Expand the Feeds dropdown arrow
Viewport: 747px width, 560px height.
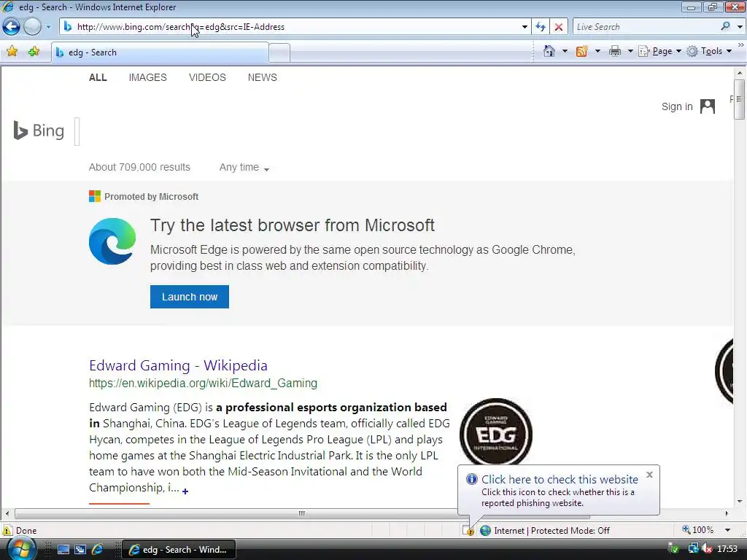597,51
